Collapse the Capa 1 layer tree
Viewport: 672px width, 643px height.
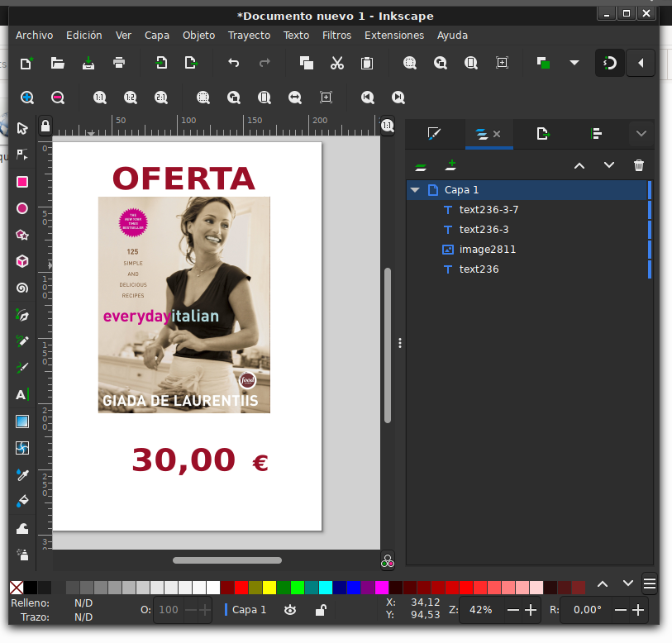tap(415, 190)
